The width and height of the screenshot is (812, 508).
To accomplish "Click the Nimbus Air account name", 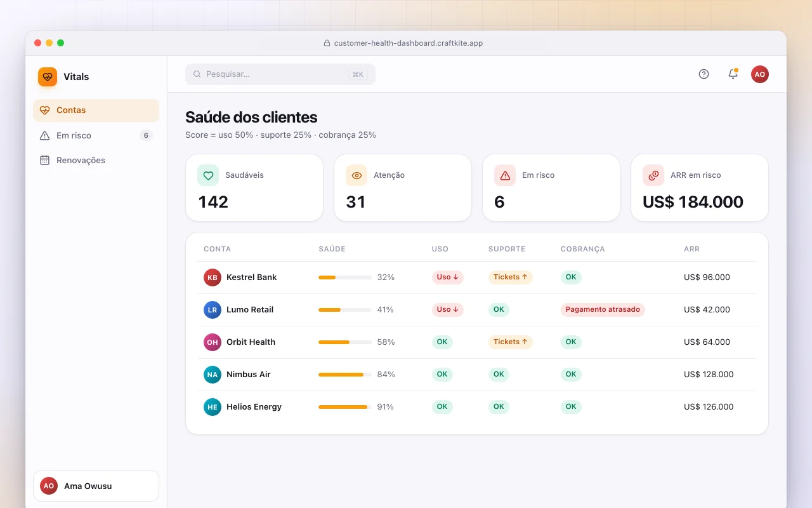I will tap(249, 375).
